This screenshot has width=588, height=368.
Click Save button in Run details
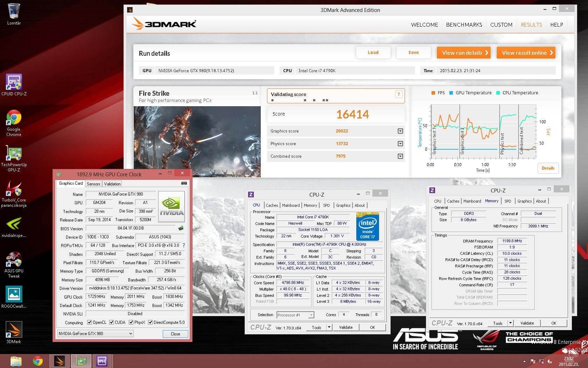[413, 53]
